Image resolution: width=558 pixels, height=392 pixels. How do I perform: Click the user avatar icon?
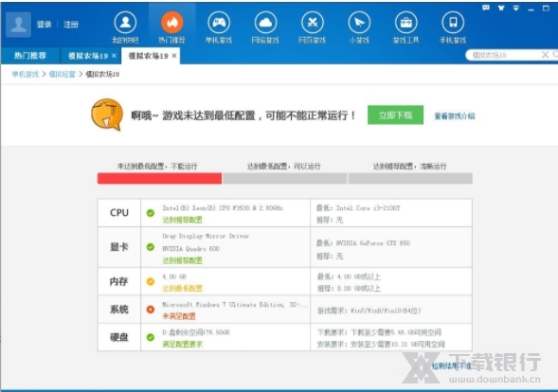coord(18,25)
